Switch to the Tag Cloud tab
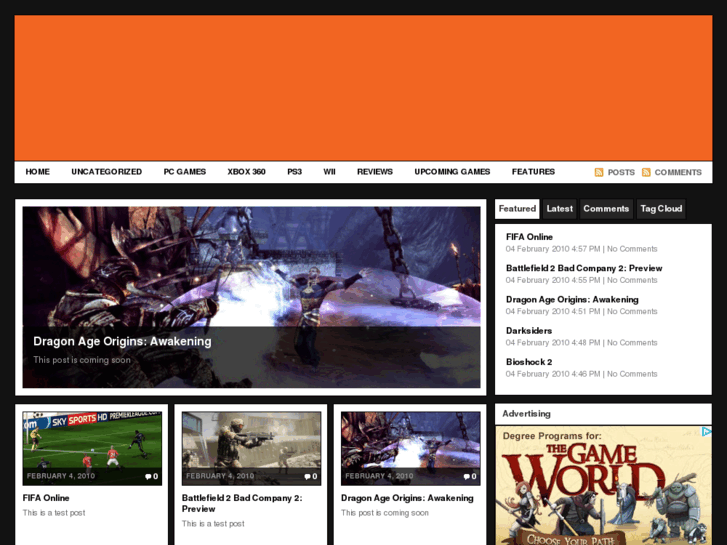Image resolution: width=727 pixels, height=545 pixels. point(661,209)
